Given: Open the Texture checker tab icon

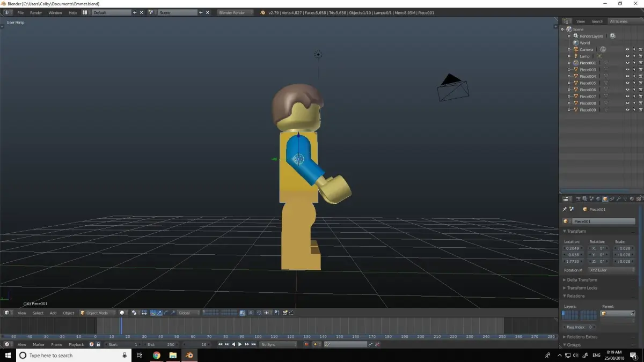Looking at the screenshot, I should (x=638, y=198).
